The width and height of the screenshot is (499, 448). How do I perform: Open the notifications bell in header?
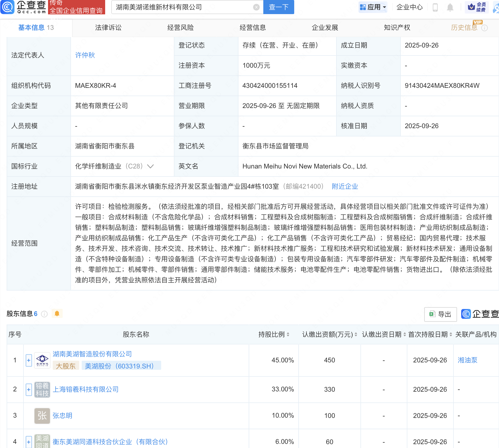tap(450, 7)
